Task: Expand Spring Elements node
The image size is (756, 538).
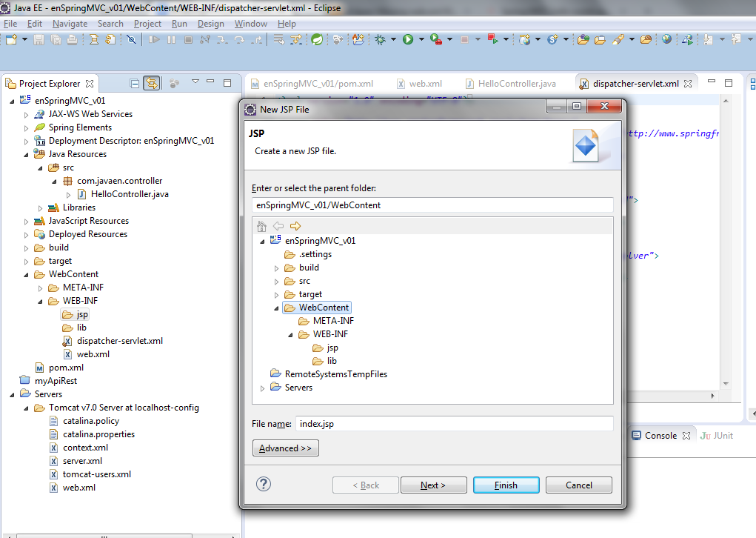Action: (x=26, y=128)
